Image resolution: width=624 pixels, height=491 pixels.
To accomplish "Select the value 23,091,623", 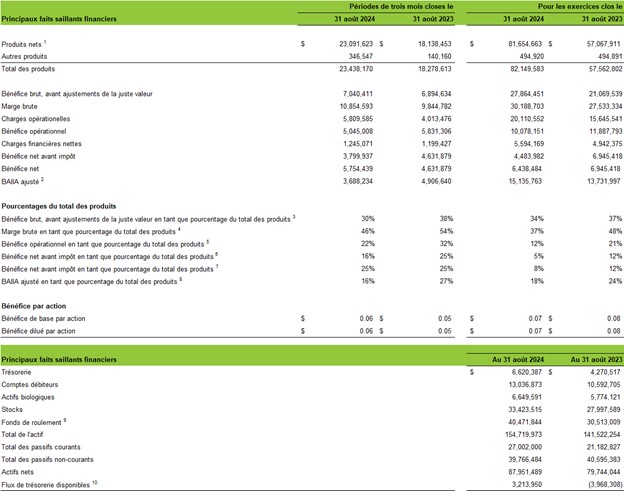I will (x=356, y=44).
